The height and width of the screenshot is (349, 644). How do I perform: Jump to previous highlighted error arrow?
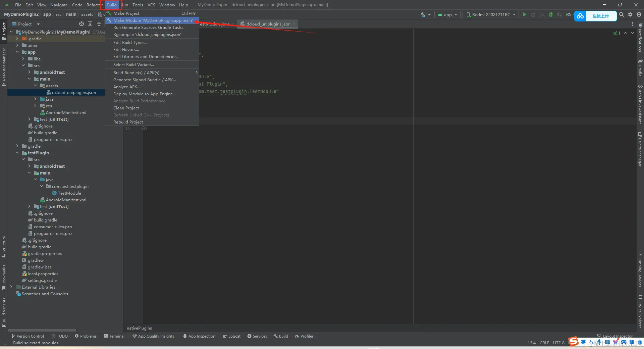coord(626,33)
